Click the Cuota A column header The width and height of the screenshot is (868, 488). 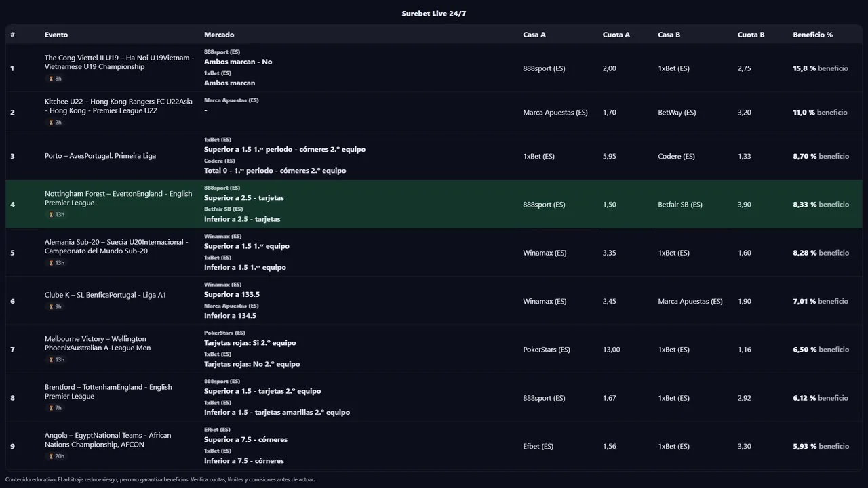(x=616, y=35)
